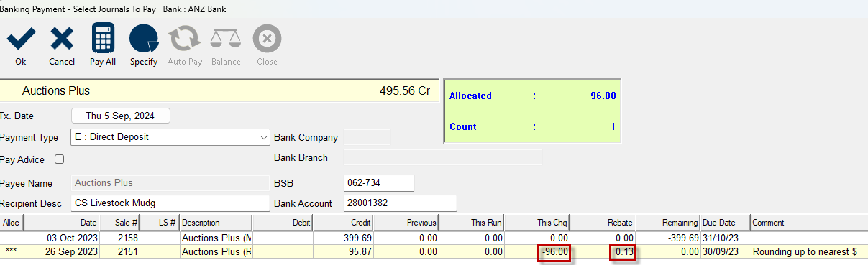
Task: Click the Remaining column header
Action: [x=668, y=223]
